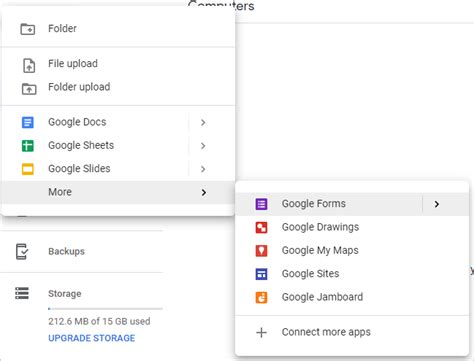The image size is (474, 361).
Task: Choose Connect more apps
Action: coord(352,332)
